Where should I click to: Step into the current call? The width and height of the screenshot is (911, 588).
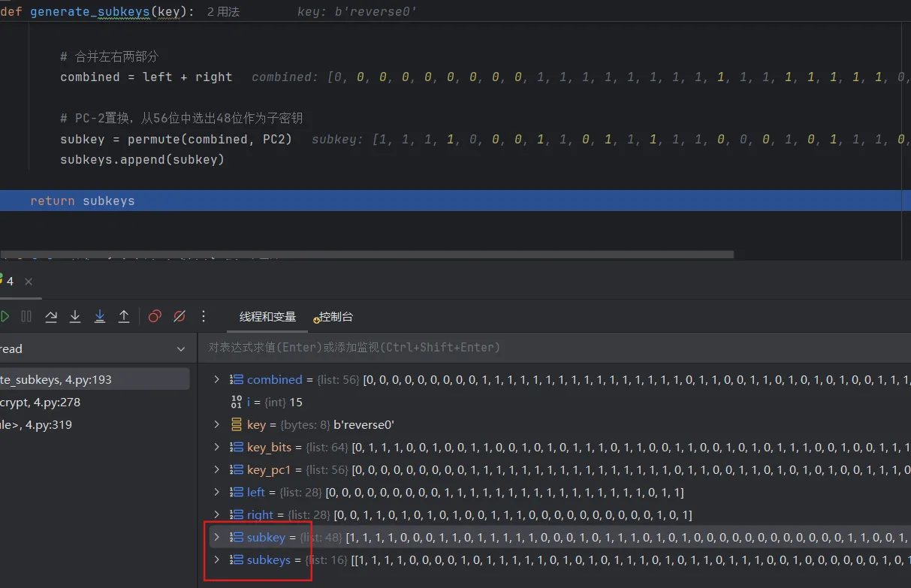[x=75, y=316]
